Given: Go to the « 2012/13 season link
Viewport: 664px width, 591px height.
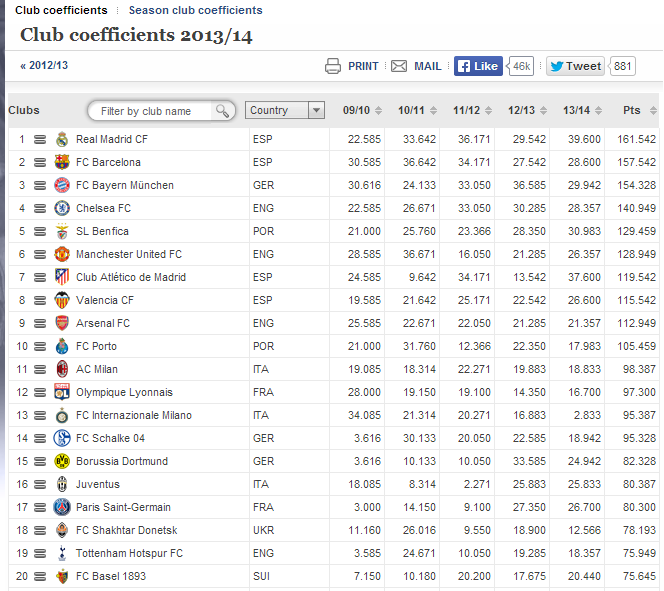Looking at the screenshot, I should (x=44, y=66).
